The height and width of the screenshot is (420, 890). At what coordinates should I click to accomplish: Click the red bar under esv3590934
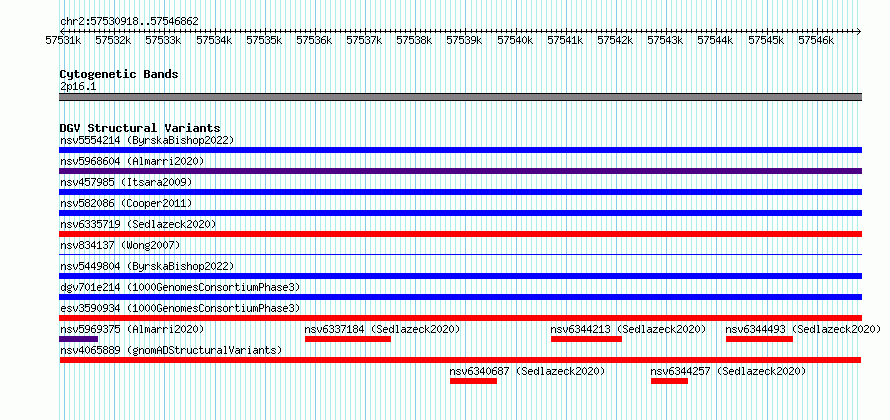[460, 318]
